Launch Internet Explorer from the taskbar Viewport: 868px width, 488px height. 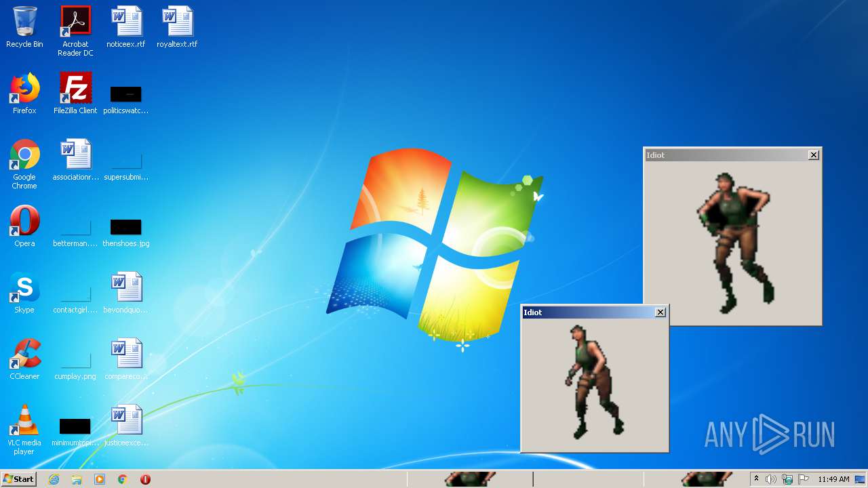pos(54,479)
